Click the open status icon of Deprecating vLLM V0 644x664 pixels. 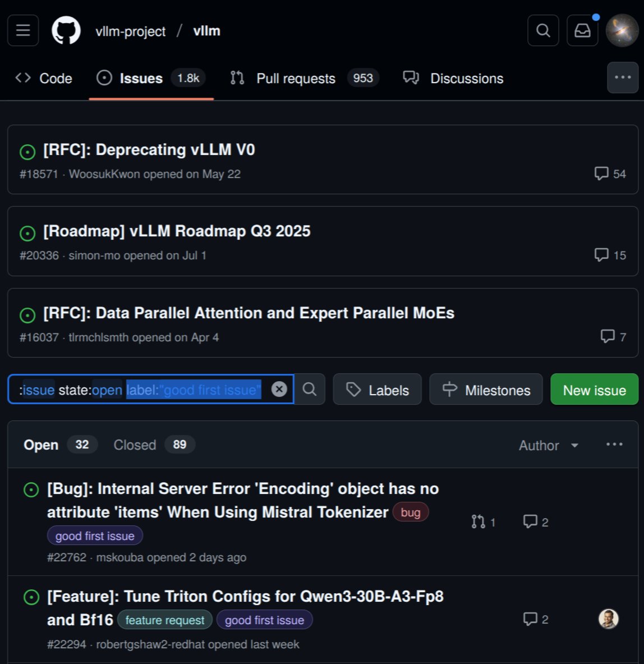coord(27,152)
